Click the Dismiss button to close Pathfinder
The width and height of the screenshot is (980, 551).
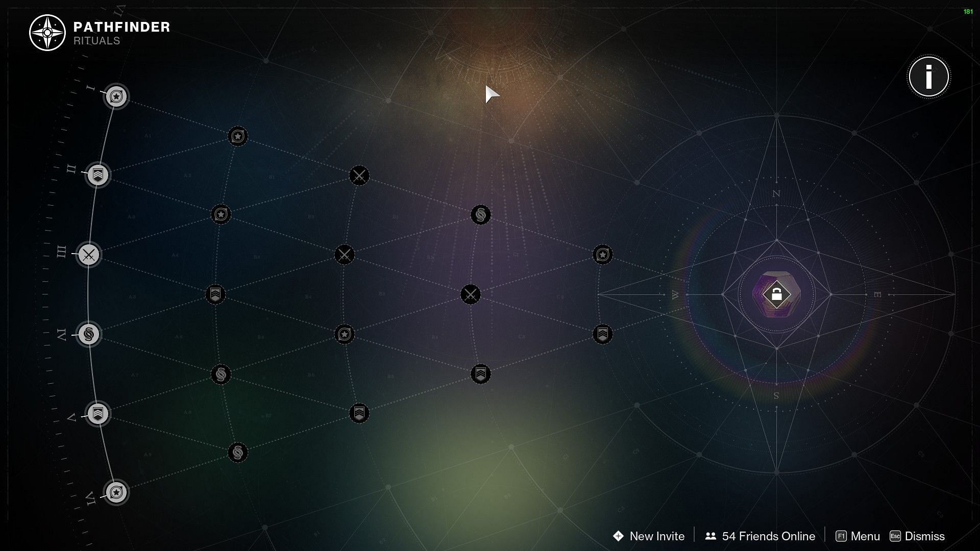click(925, 536)
